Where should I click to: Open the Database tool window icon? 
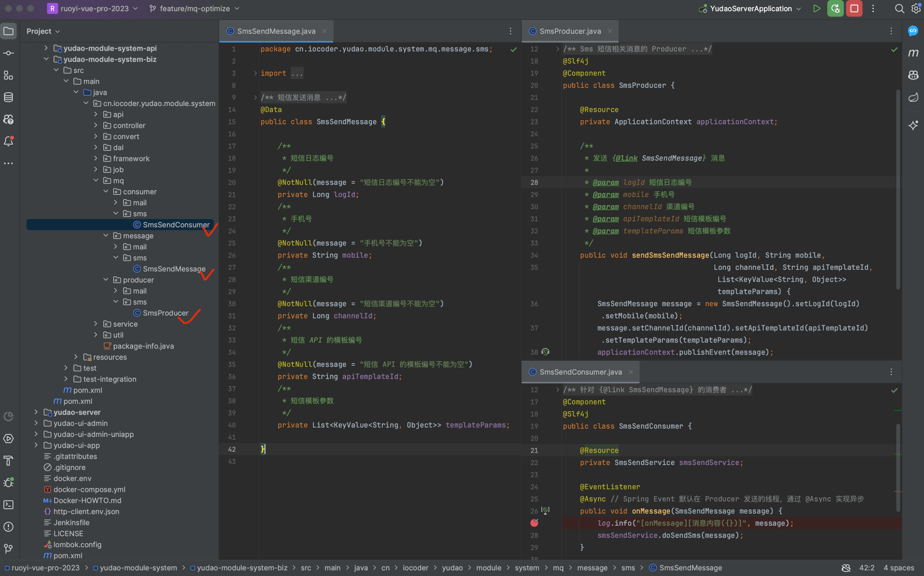click(9, 97)
